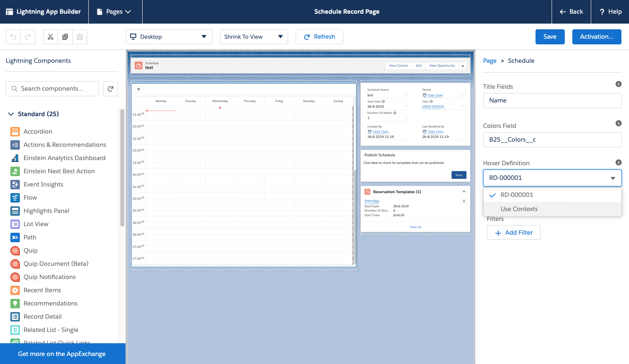The height and width of the screenshot is (364, 629).
Task: Click the cut scissors icon
Action: [51, 37]
